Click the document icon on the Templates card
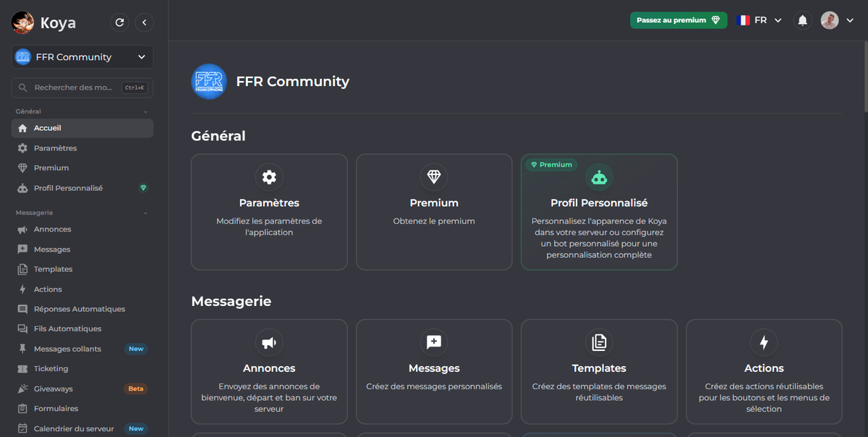868x437 pixels. (599, 343)
